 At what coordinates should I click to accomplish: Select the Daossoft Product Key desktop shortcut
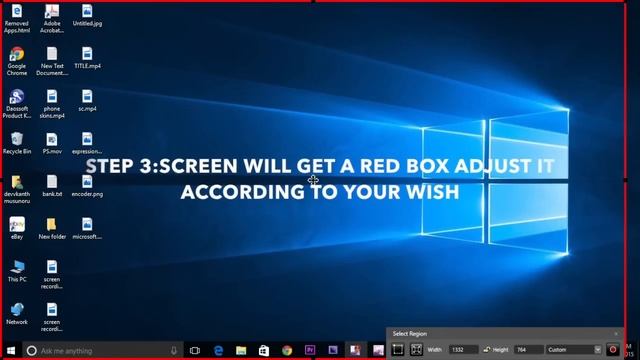click(17, 104)
